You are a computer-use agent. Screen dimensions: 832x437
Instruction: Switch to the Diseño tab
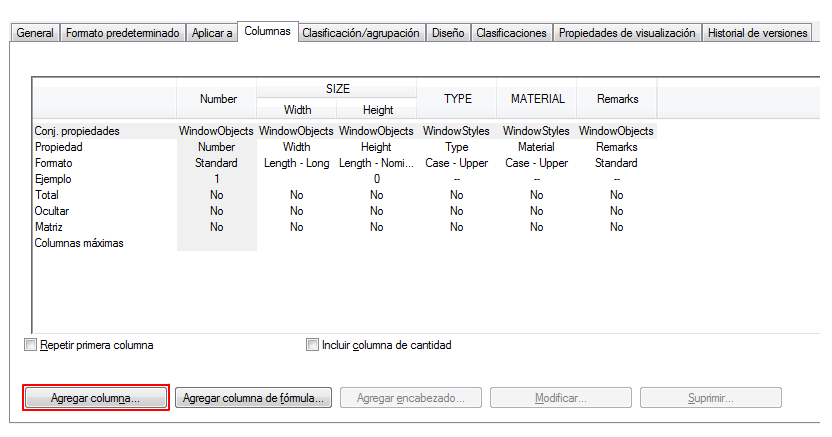coord(448,33)
